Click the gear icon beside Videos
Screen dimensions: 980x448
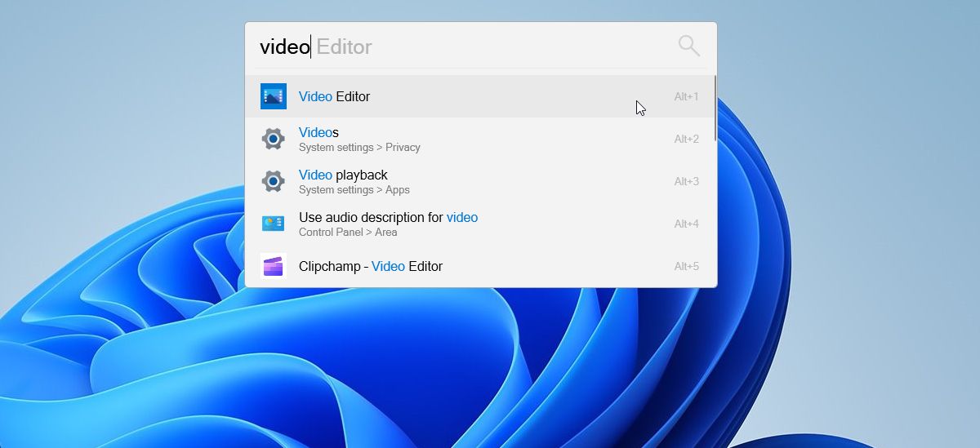(x=273, y=139)
